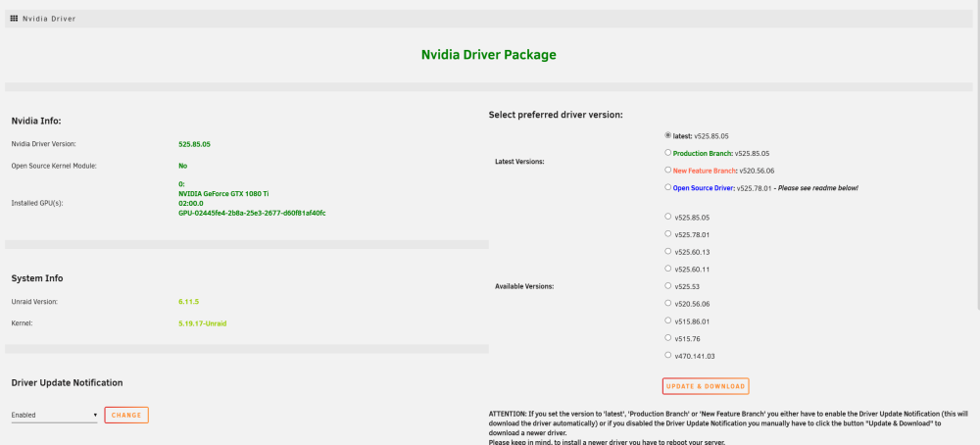The height and width of the screenshot is (445, 980).
Task: Click the grid icon beside Nvidia Driver
Action: [14, 19]
